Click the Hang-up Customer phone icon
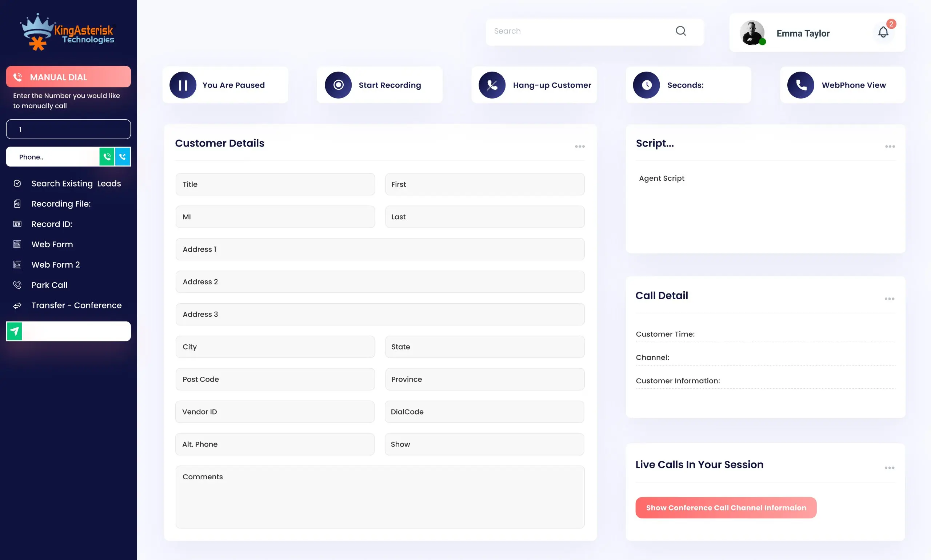Image resolution: width=931 pixels, height=560 pixels. point(492,85)
